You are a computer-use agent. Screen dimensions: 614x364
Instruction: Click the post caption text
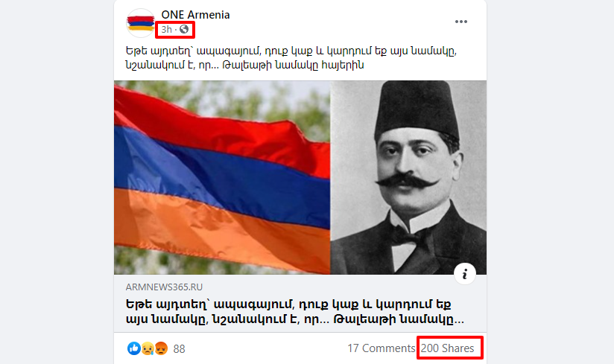[x=291, y=58]
